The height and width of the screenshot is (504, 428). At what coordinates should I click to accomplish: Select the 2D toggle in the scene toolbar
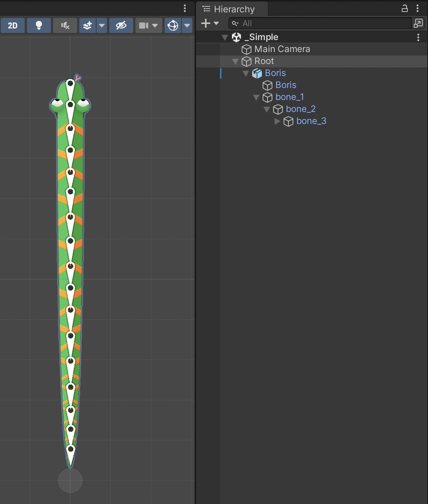coord(12,25)
